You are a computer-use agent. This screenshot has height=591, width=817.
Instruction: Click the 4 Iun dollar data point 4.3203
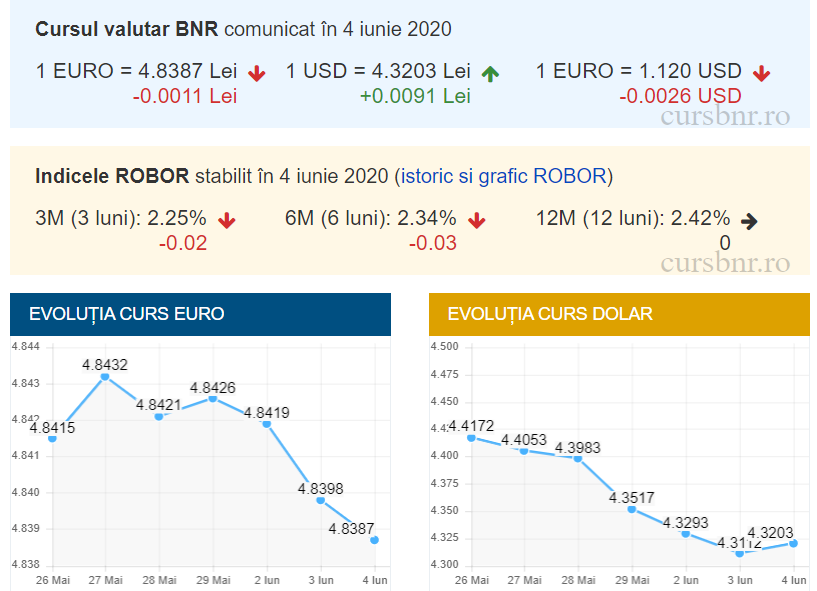coord(794,543)
